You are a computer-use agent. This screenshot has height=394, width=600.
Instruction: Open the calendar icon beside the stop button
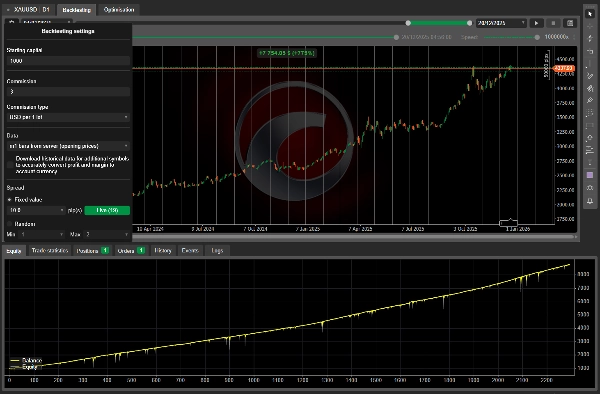[x=570, y=23]
